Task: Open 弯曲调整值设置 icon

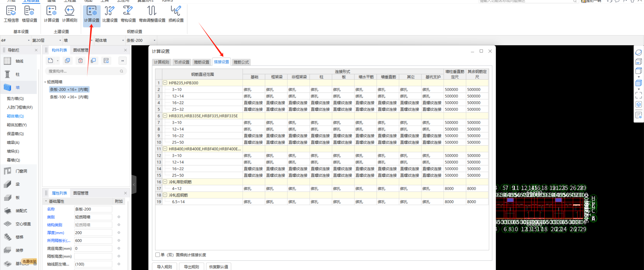Action: click(x=152, y=14)
